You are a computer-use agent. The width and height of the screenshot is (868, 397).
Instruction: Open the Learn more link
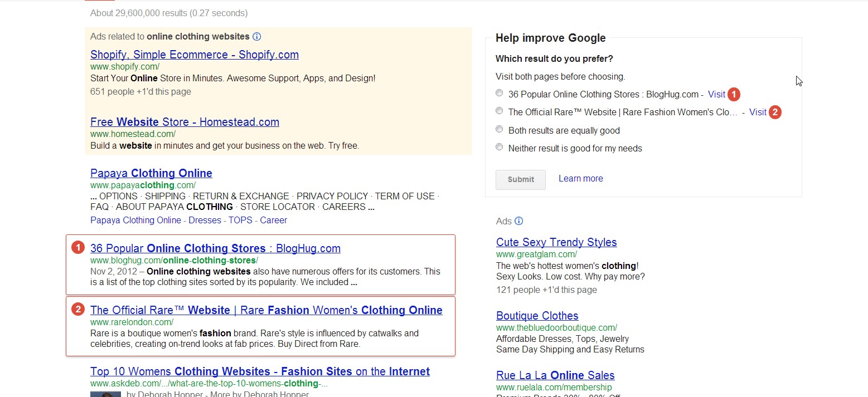click(581, 179)
